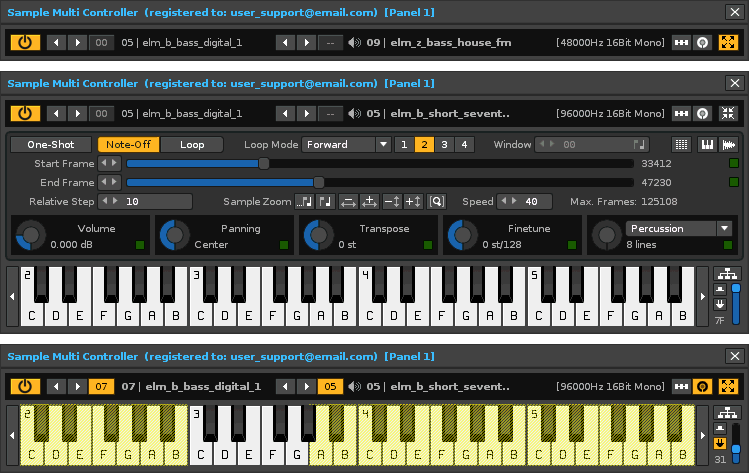Click the Start Frame slider track

click(380, 163)
